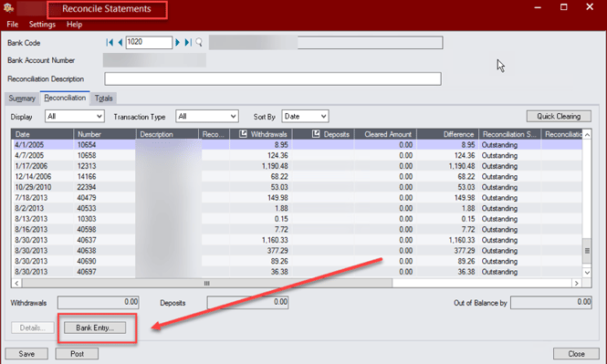Click the vertical scrollbar down arrow
The width and height of the screenshot is (607, 364).
click(587, 273)
